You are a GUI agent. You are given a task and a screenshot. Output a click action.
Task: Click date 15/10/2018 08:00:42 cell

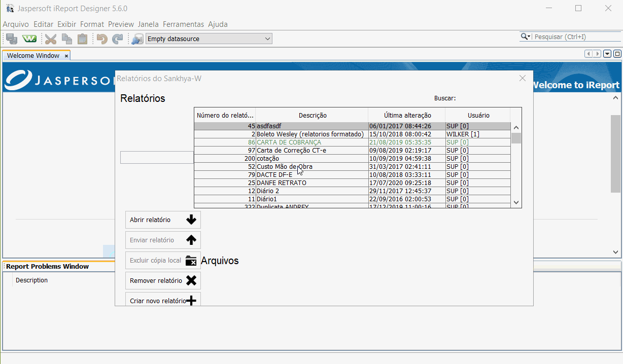(x=407, y=134)
